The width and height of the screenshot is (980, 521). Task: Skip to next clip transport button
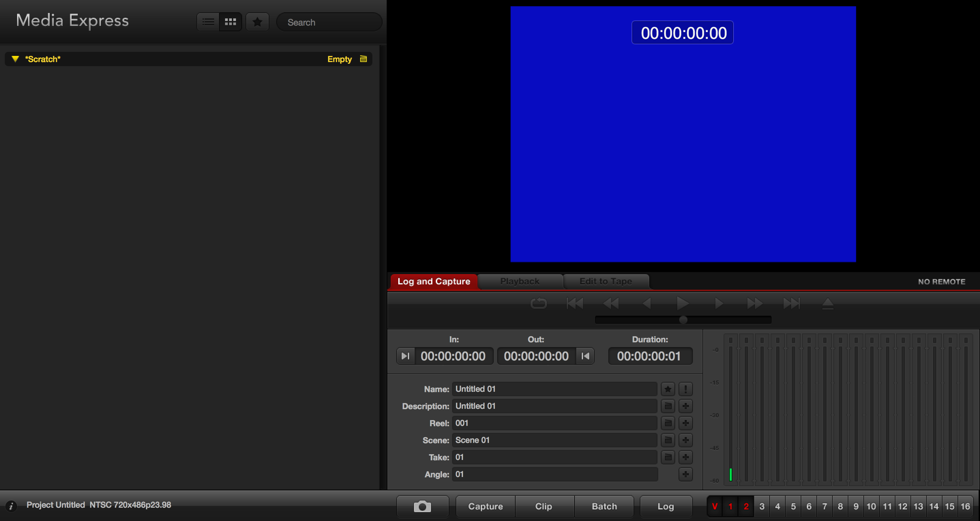pos(792,303)
